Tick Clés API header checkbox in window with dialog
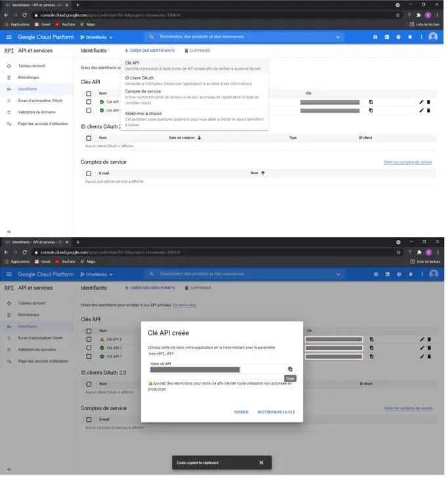 tap(89, 330)
